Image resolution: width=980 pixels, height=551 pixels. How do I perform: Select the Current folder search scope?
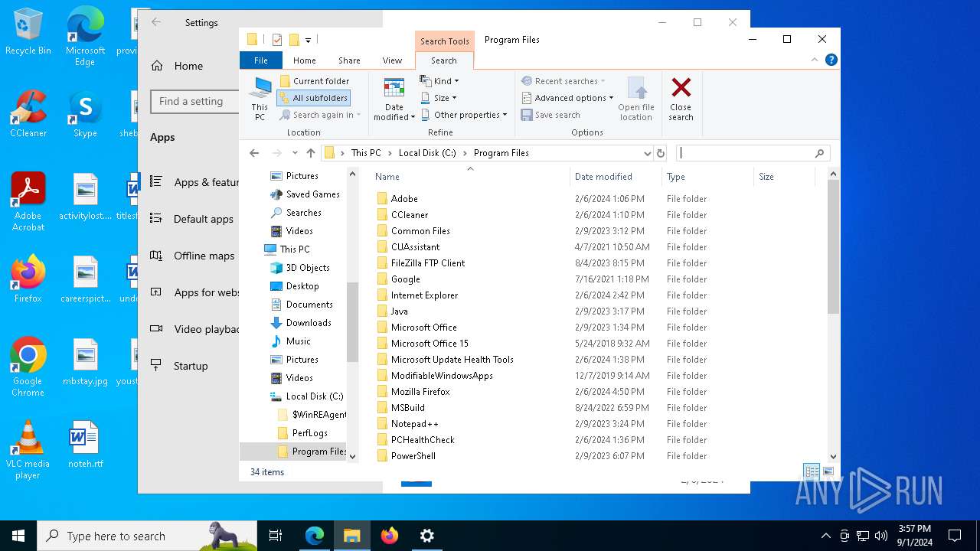(x=315, y=81)
